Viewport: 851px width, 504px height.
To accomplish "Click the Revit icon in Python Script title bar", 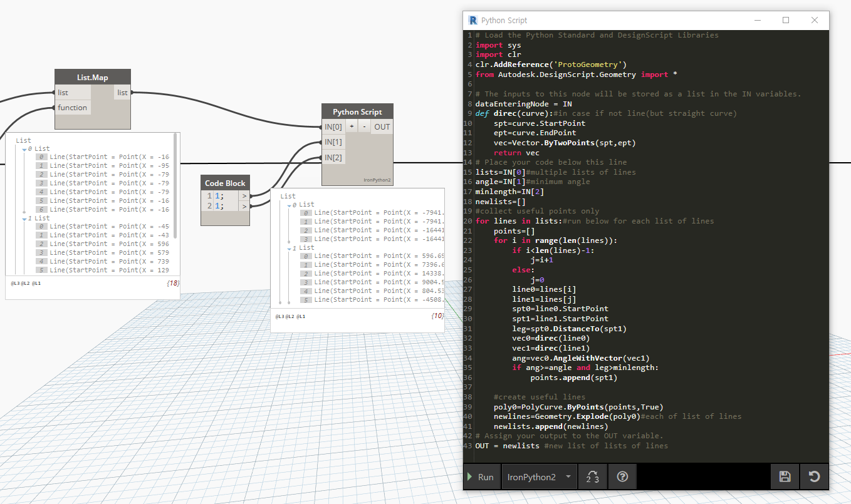I will [x=472, y=20].
